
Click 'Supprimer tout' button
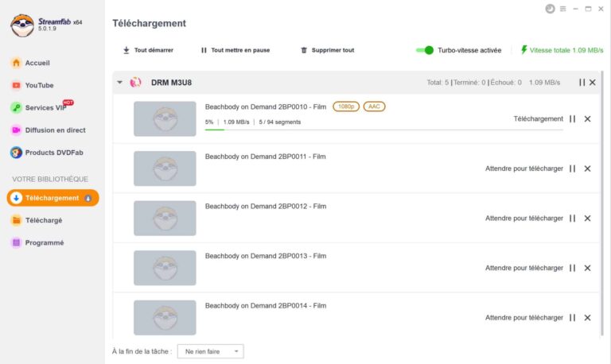click(x=327, y=50)
